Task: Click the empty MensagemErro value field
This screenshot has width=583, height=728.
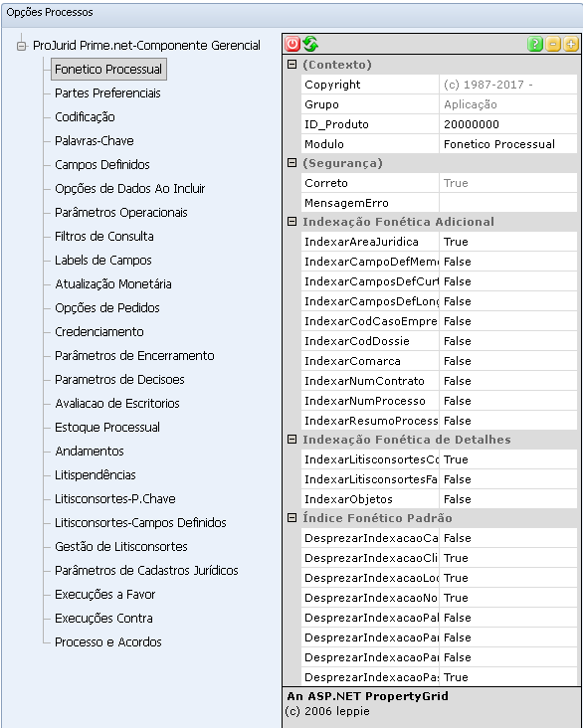Action: tap(507, 203)
